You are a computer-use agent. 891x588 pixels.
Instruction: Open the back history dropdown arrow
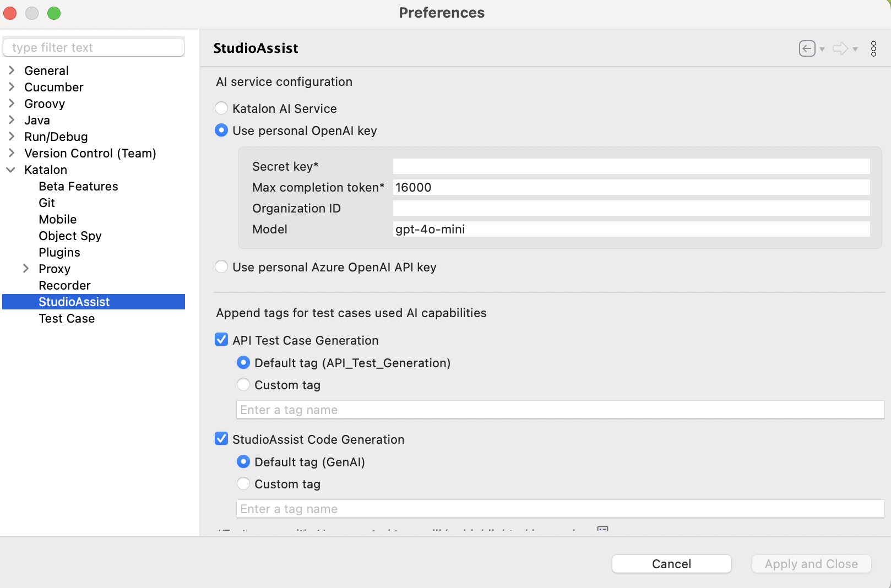tap(822, 49)
